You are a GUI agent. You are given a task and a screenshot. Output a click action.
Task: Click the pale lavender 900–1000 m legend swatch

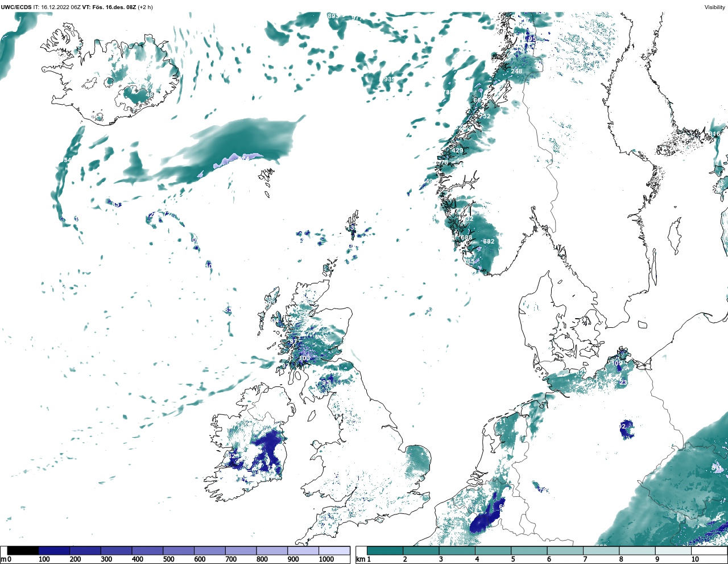tap(303, 551)
